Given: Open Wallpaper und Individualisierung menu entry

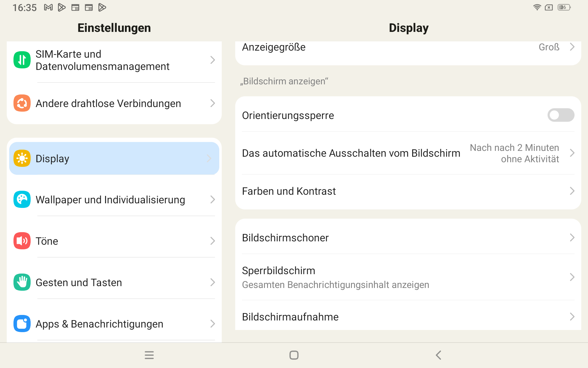Looking at the screenshot, I should (x=110, y=200).
